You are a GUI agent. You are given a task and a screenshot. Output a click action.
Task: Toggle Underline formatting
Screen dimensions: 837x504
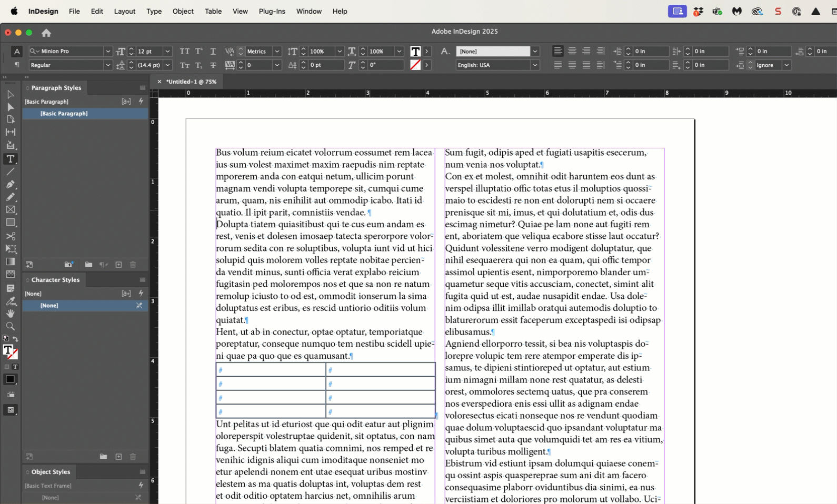213,51
